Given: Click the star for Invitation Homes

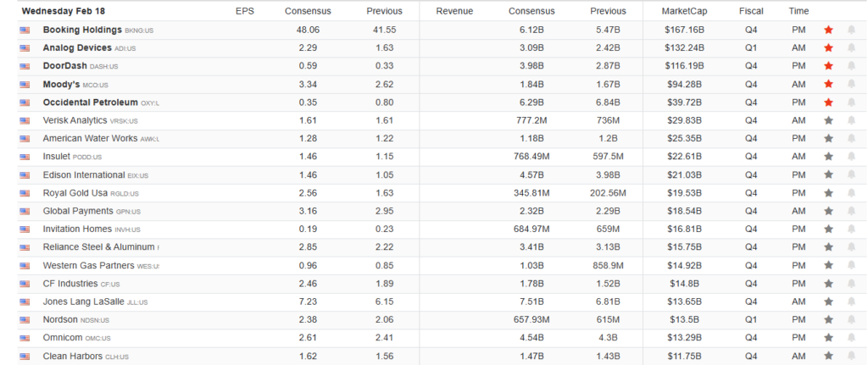Looking at the screenshot, I should point(828,229).
